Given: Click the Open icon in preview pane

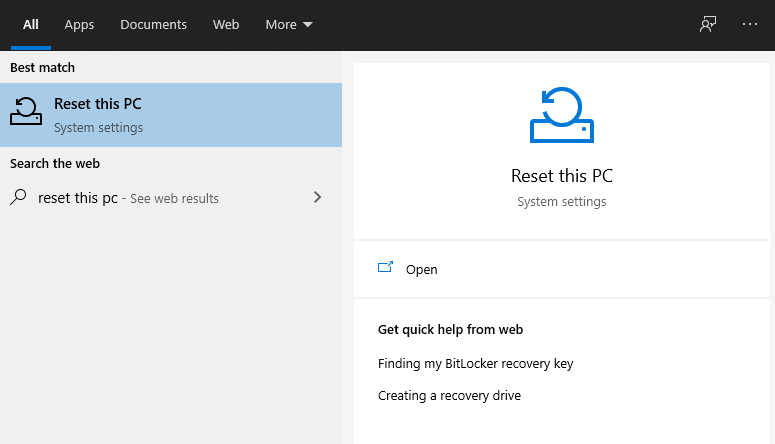Looking at the screenshot, I should click(386, 268).
